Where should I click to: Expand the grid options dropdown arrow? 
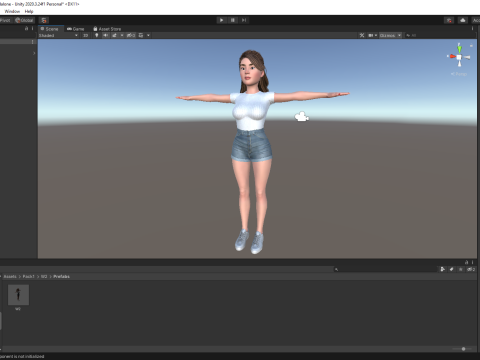(148, 35)
